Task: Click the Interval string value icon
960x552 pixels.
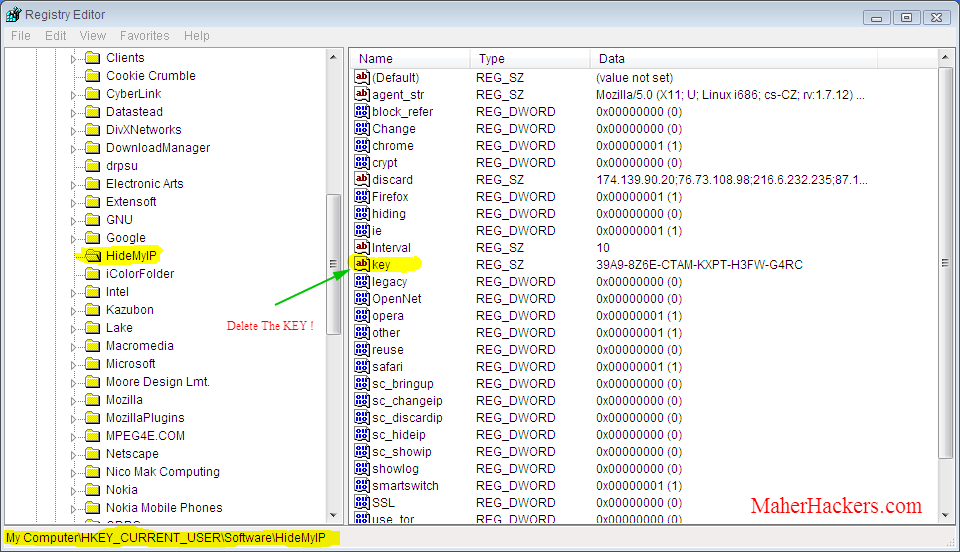Action: [x=362, y=247]
